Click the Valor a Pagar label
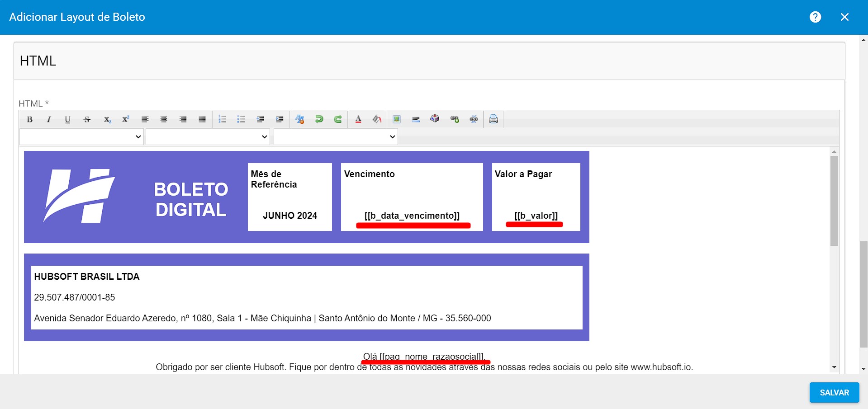 click(523, 174)
